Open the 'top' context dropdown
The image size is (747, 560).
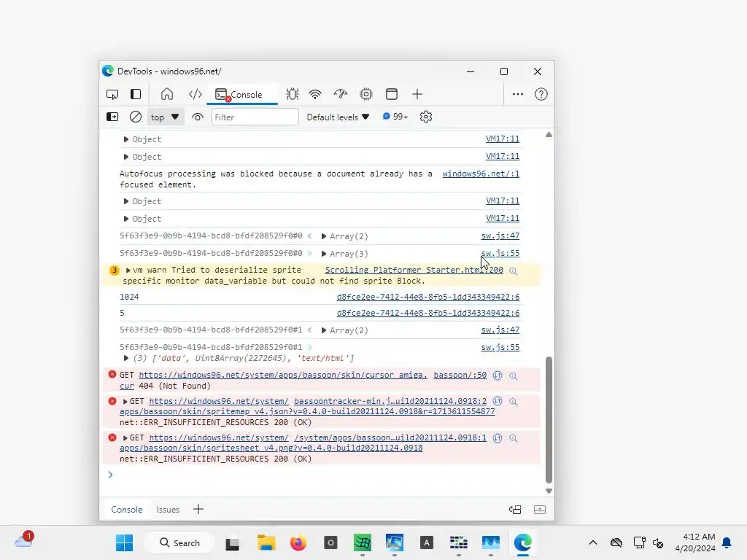[x=165, y=117]
